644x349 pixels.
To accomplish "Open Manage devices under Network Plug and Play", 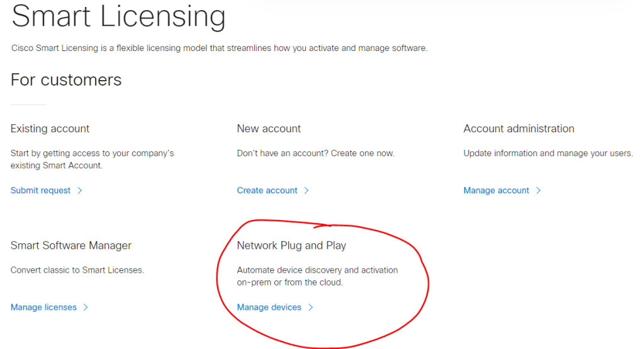I will tap(269, 307).
